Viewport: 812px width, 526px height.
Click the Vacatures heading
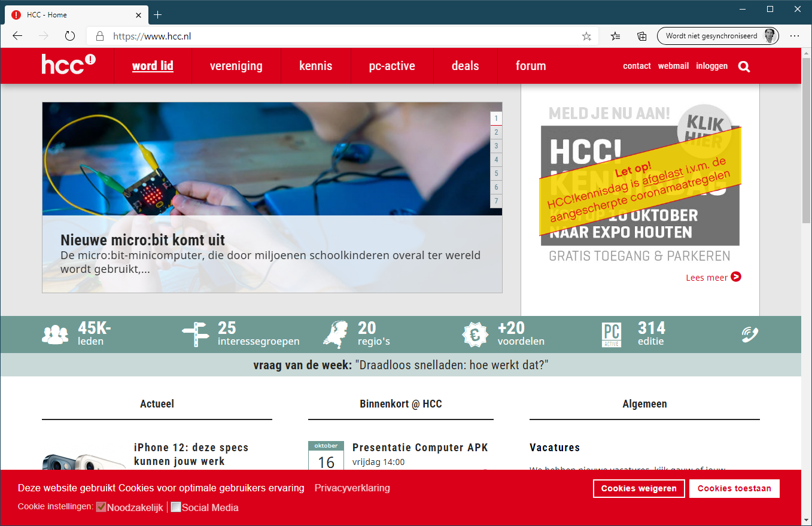pos(555,447)
